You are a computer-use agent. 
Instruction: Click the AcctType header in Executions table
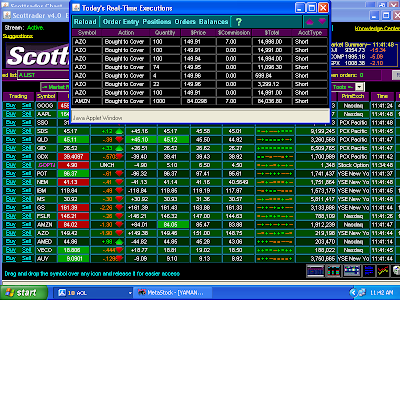coord(310,33)
